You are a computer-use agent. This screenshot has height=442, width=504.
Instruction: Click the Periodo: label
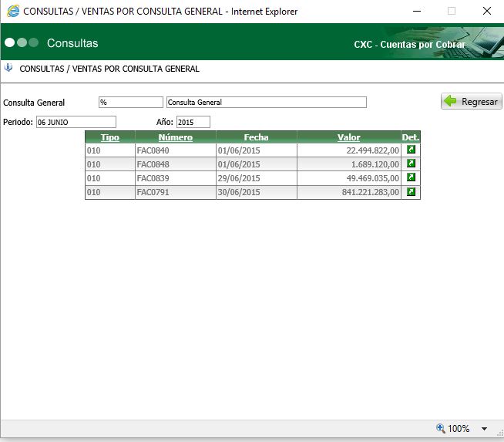[x=18, y=122]
